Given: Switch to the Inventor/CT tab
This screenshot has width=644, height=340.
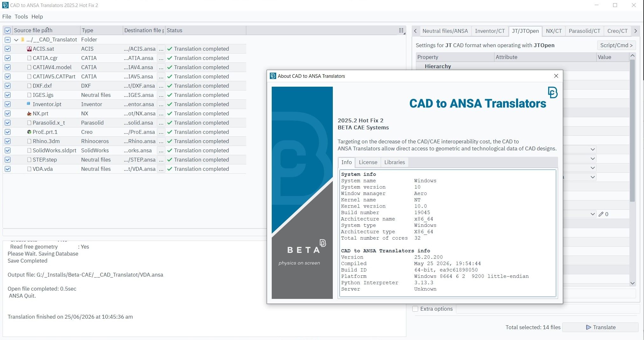Looking at the screenshot, I should [490, 31].
